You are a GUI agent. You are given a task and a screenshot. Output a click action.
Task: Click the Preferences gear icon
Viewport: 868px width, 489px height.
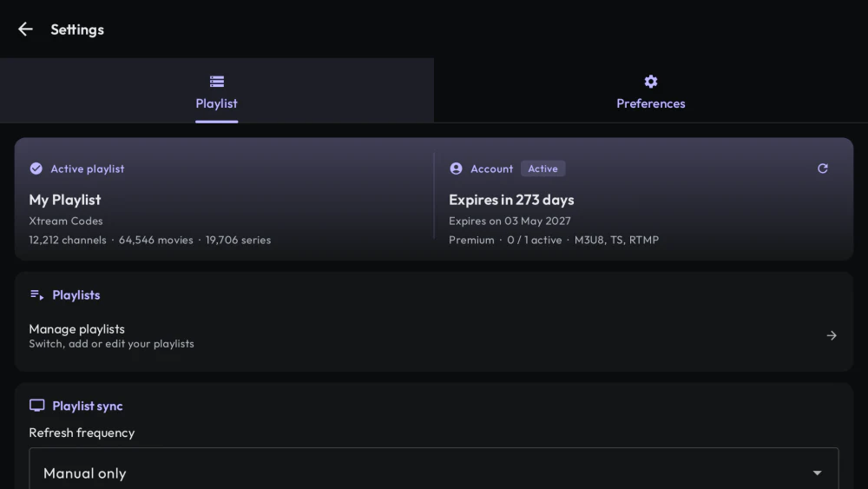tap(651, 82)
